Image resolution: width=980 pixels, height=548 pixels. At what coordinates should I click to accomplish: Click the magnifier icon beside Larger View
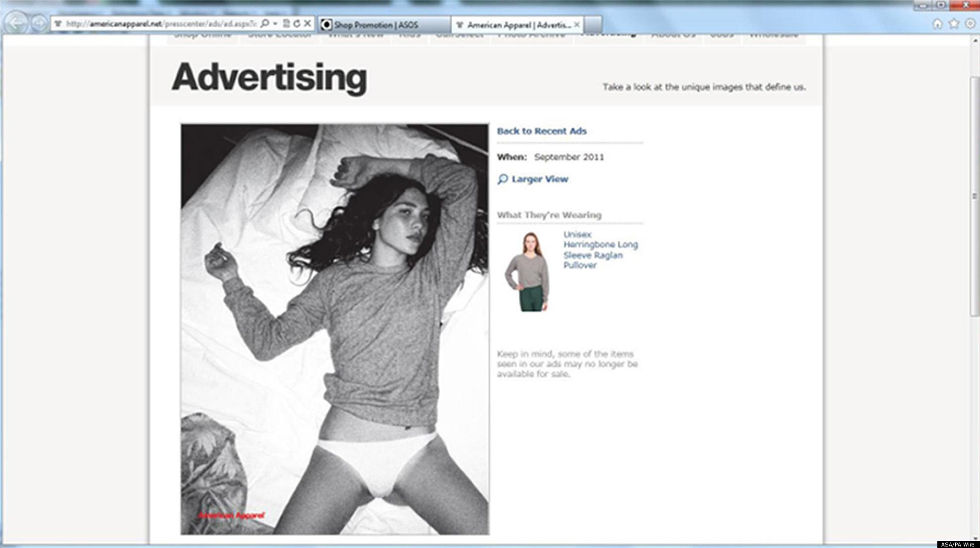pos(502,179)
